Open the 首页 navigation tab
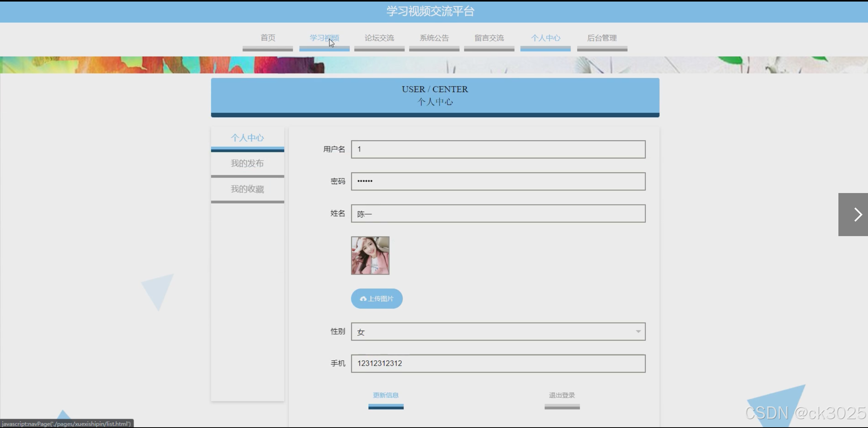Screen dimensions: 868x428 coord(268,38)
